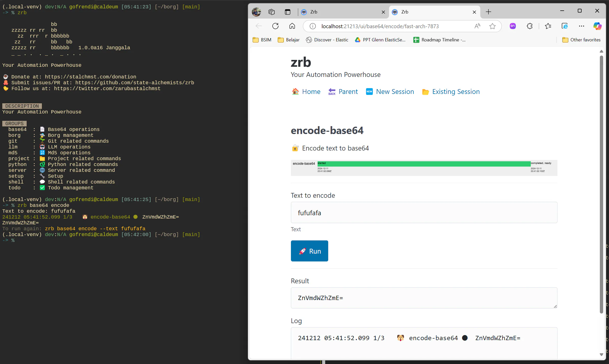This screenshot has width=609, height=364.
Task: Open the Roadmap Timeline bookmark
Action: [x=439, y=40]
